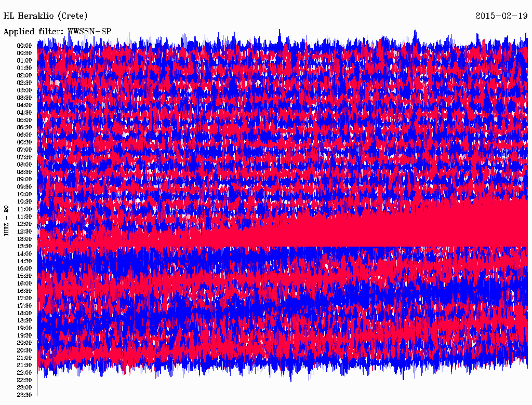Click the '22:00' time label
This screenshot has height=405, width=532.
[24, 373]
